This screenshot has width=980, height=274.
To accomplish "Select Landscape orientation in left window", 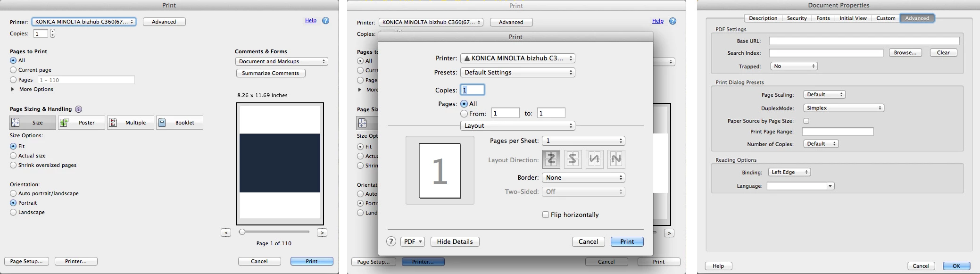I will 13,212.
